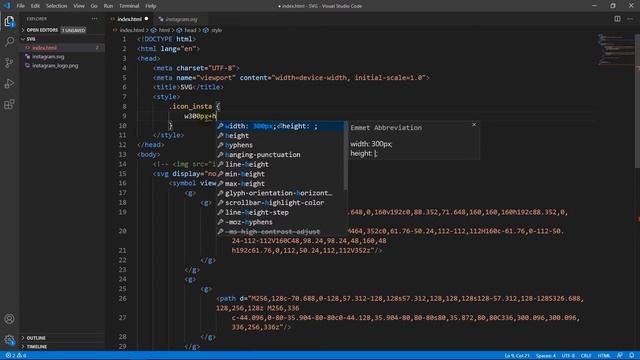Close the Emmet Abbreviation details pane
Image resolution: width=640 pixels, height=360 pixels.
point(474,124)
